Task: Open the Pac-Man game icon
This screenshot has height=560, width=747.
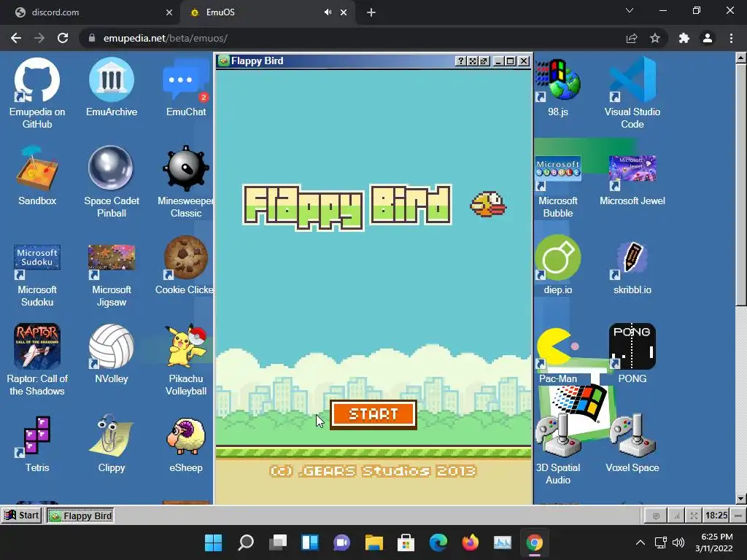Action: click(x=558, y=354)
